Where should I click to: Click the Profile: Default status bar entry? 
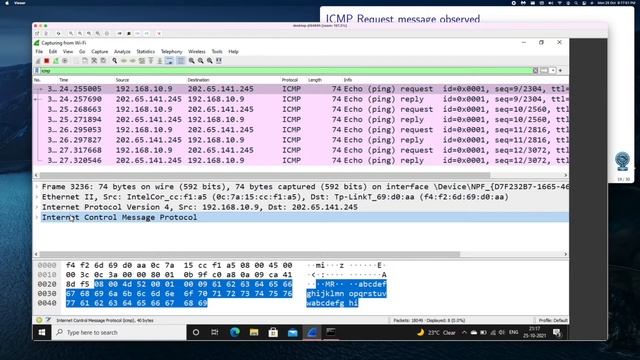click(553, 320)
